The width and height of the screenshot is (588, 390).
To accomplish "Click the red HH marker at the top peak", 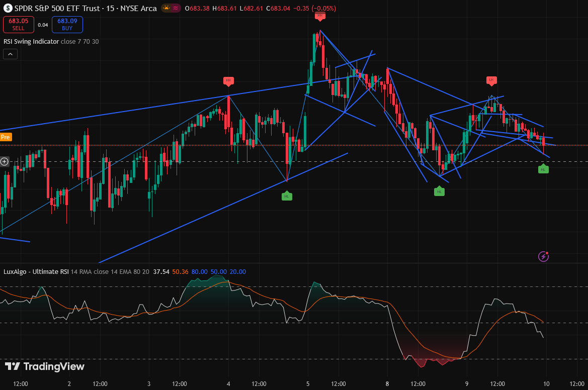I will 320,16.
